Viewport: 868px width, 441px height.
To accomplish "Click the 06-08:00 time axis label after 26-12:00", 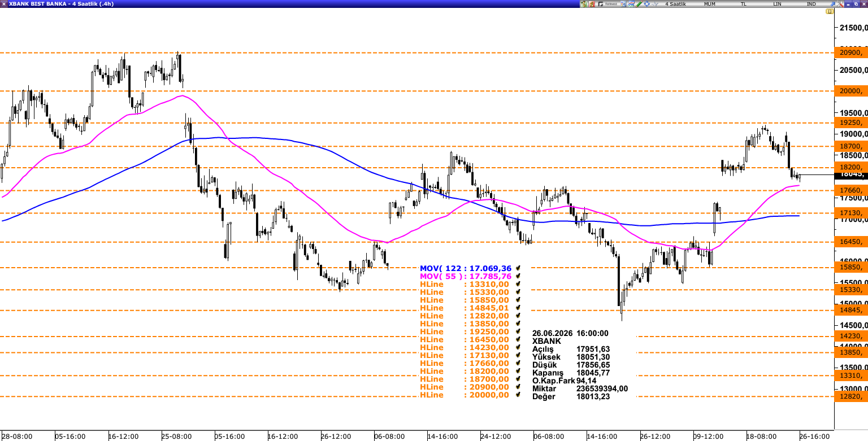I will 389,436.
